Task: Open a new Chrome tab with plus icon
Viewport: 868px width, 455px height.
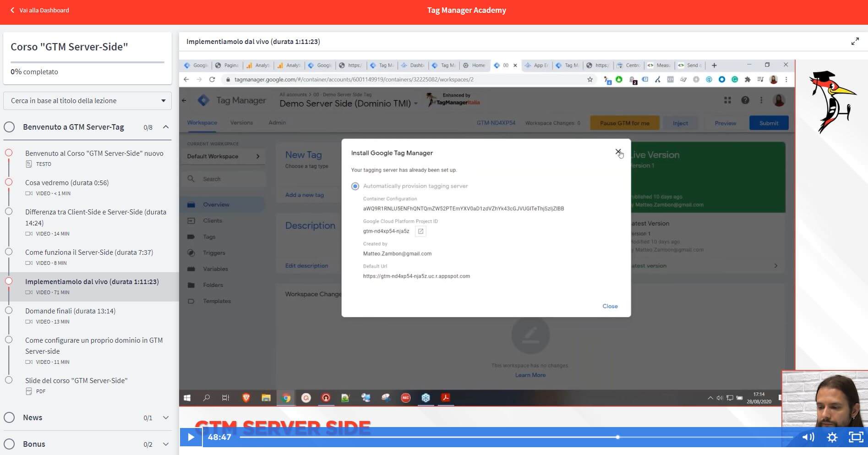Action: click(x=714, y=65)
